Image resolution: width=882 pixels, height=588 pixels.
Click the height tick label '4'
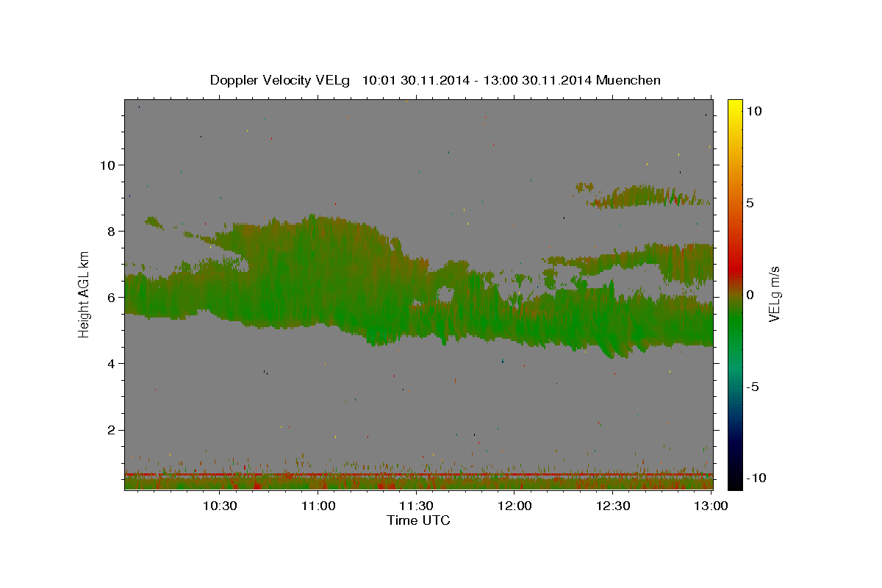click(x=110, y=364)
